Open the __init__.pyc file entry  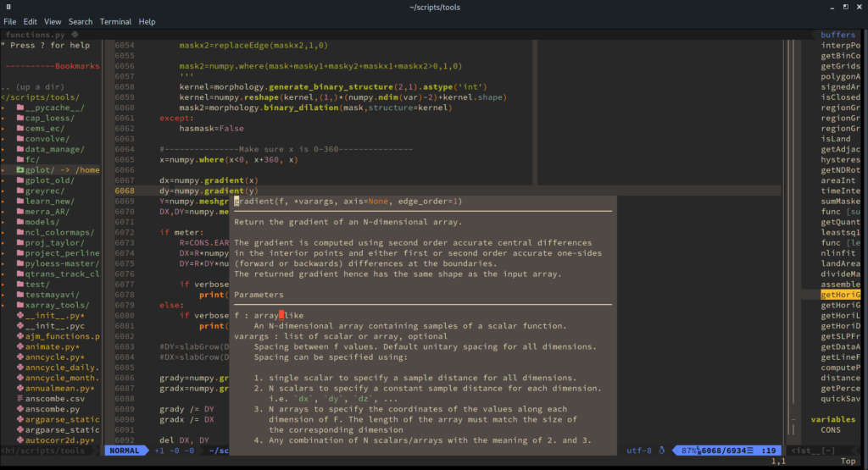tap(55, 326)
